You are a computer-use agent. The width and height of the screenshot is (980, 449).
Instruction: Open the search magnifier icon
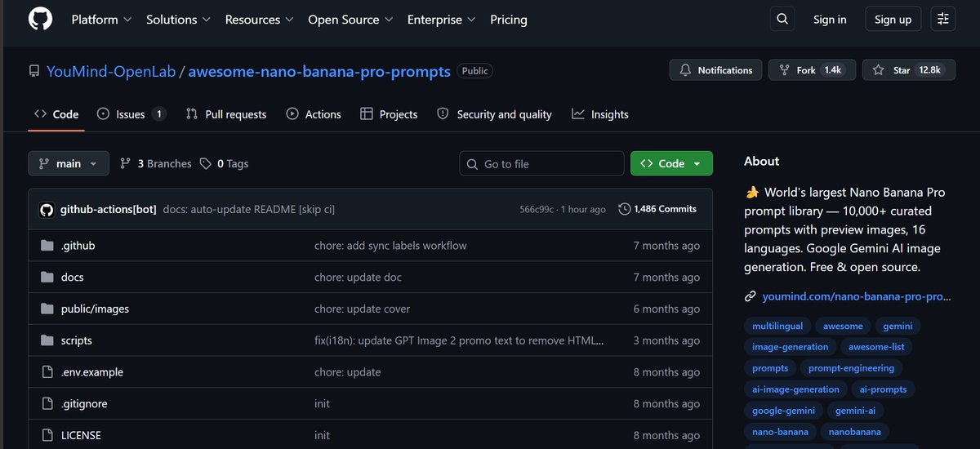[x=782, y=19]
